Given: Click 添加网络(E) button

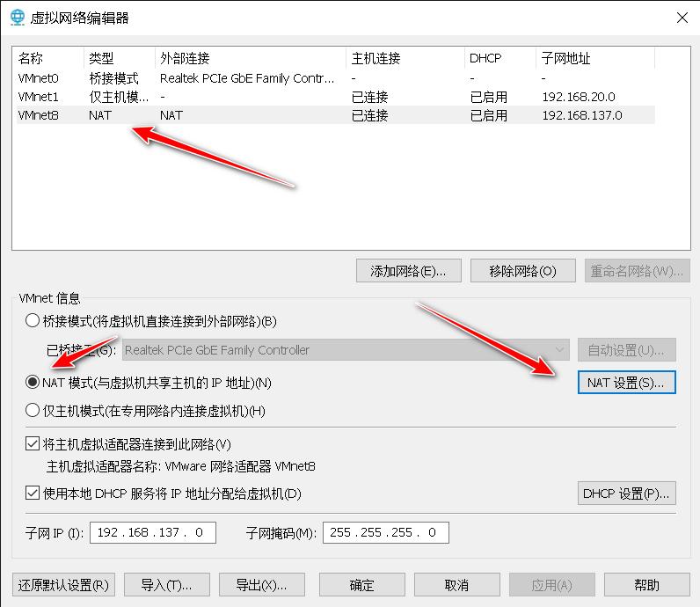Looking at the screenshot, I should pos(409,271).
